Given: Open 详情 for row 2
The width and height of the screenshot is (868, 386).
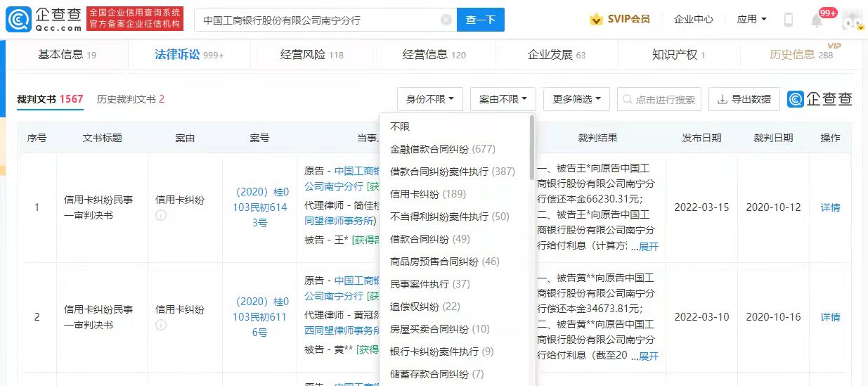Looking at the screenshot, I should (830, 317).
